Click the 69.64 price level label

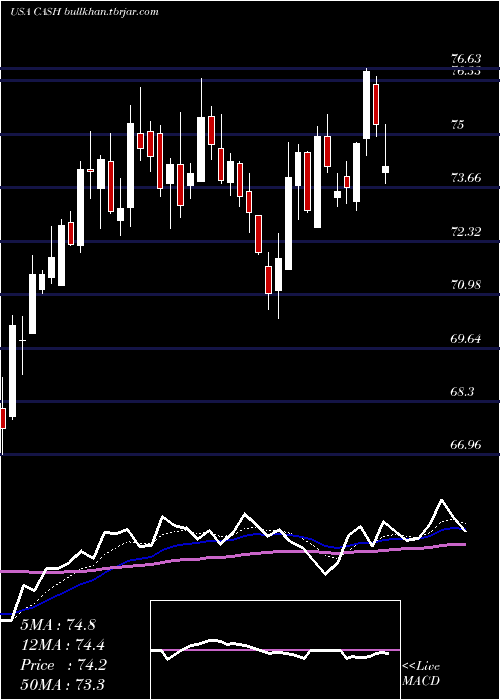[466, 338]
